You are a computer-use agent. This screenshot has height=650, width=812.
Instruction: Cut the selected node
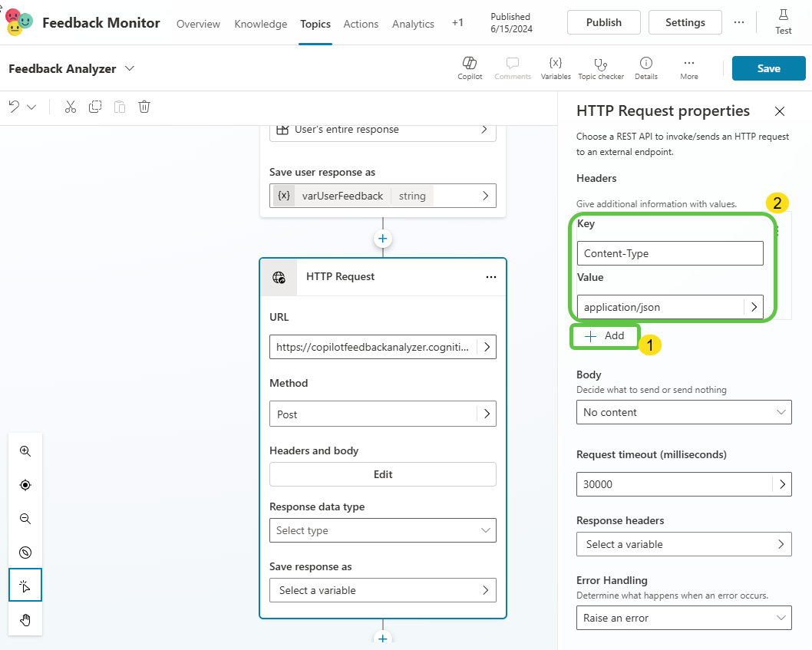70,107
